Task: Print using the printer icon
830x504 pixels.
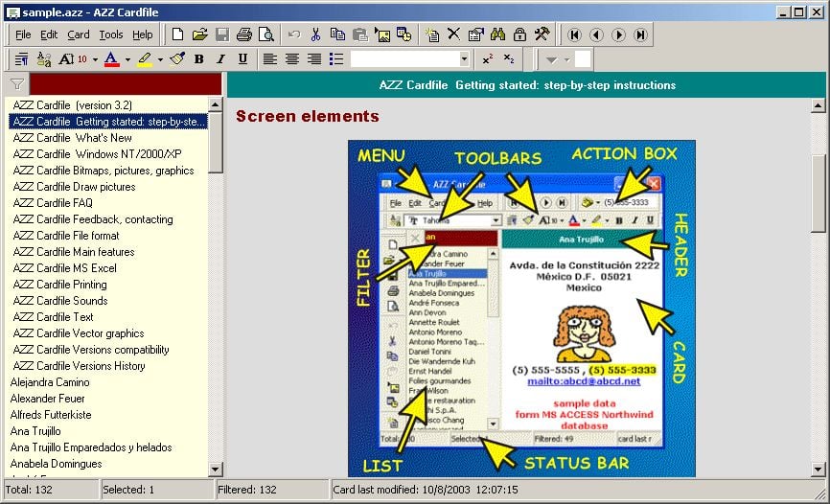Action: pos(244,34)
